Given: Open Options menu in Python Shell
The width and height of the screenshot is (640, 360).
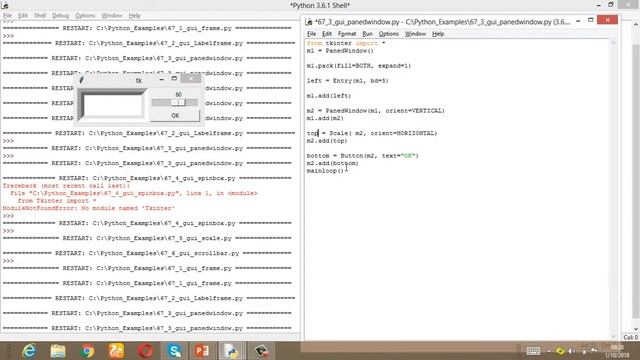Looking at the screenshot, I should tap(85, 16).
